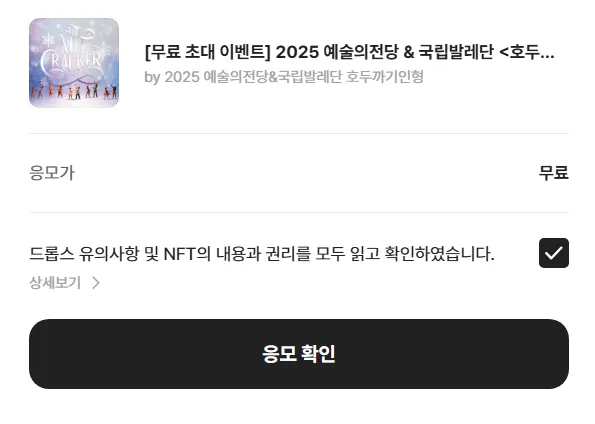
Task: Click the by 2025 예술의전당&국립발레단 호두까기인형 creator line
Action: pyautogui.click(x=283, y=77)
